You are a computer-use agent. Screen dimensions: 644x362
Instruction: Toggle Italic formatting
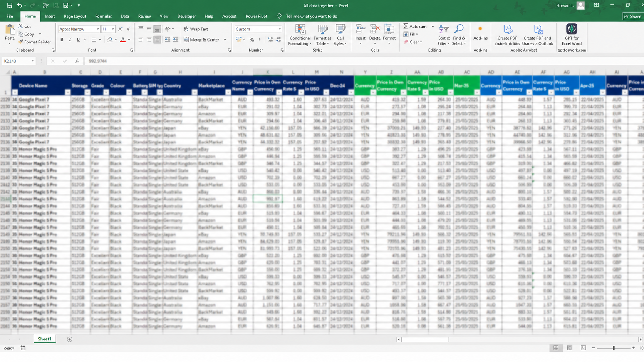click(70, 40)
